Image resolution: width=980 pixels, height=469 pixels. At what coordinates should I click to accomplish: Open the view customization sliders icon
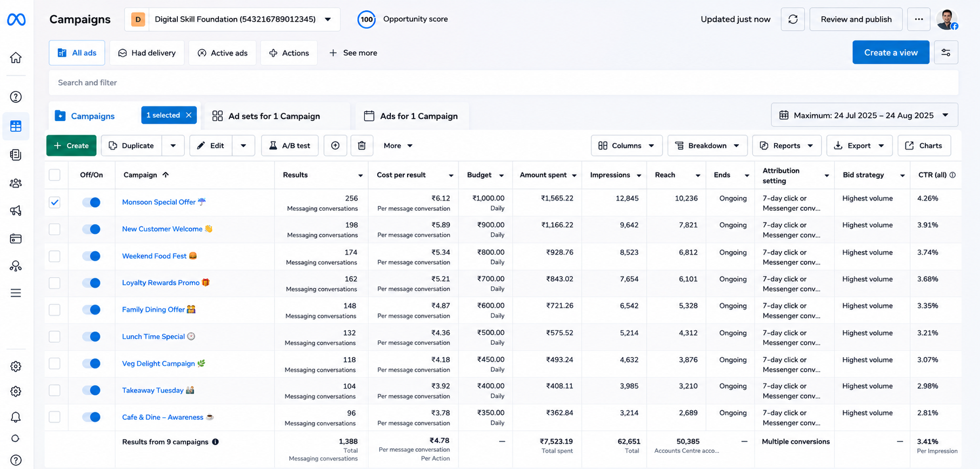coord(946,52)
